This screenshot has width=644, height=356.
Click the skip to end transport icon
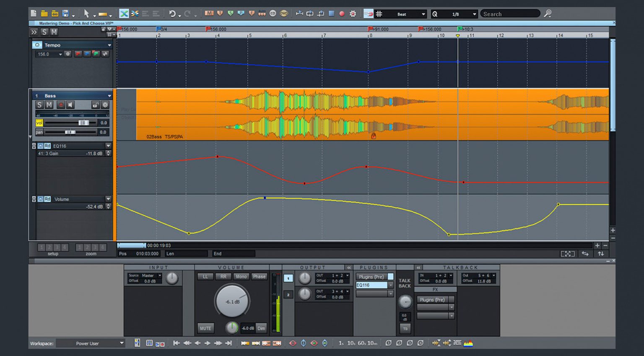229,343
